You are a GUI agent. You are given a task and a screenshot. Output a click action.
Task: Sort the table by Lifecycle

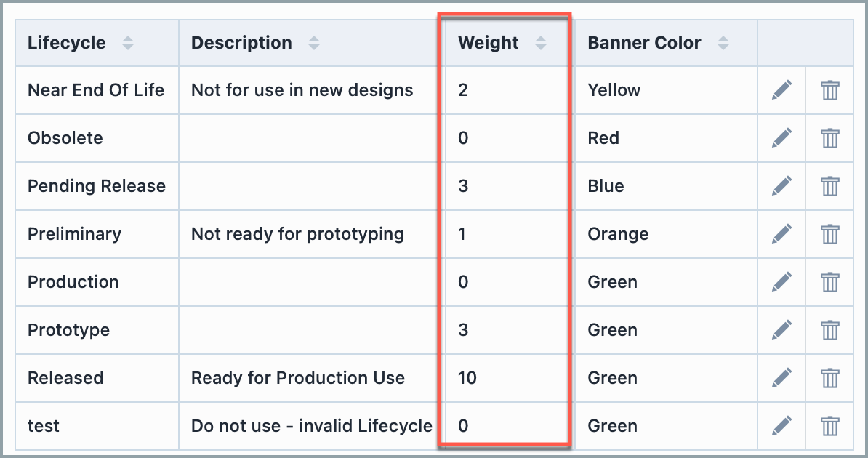tap(128, 43)
